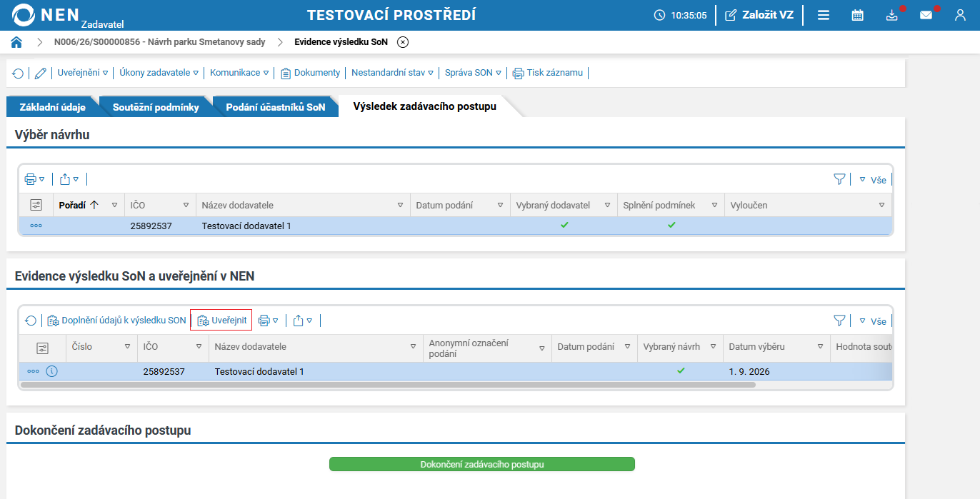
Task: Open the messages envelope icon
Action: pos(926,15)
